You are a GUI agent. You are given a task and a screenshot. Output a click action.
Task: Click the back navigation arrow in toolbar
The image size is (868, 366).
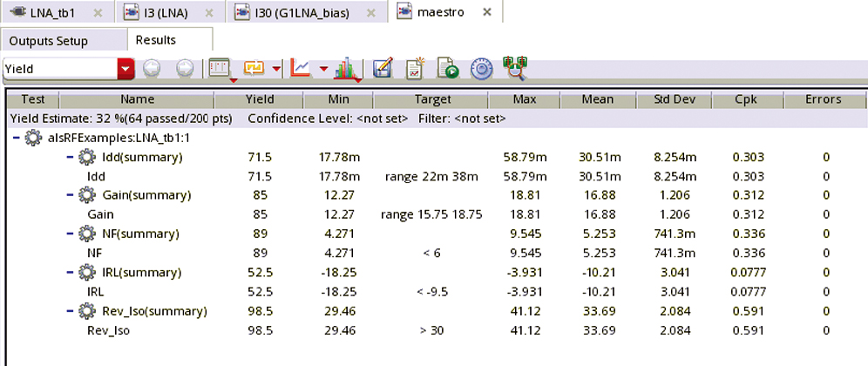tap(152, 69)
